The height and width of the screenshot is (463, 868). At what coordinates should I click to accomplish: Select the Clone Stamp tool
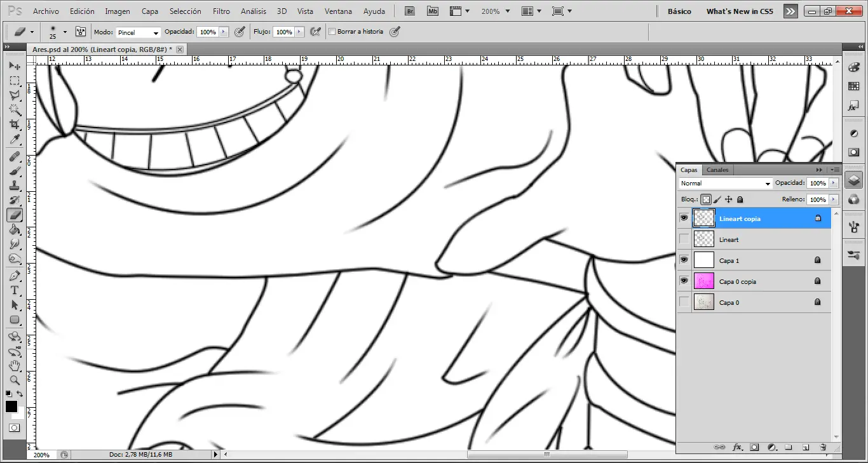tap(15, 185)
